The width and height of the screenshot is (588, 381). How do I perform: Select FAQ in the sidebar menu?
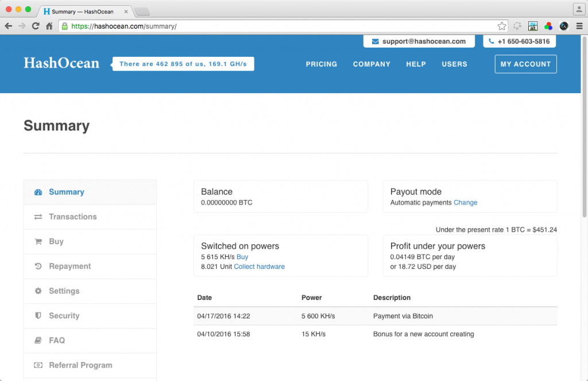90,340
